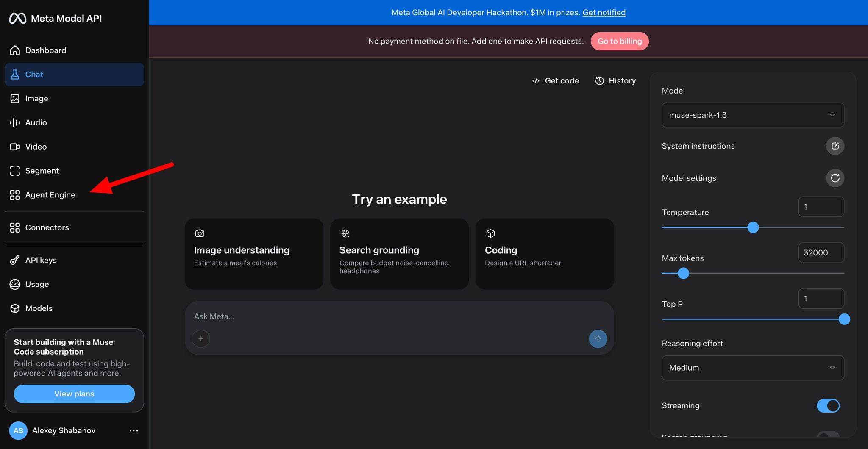Screen dimensions: 868x449
Task: Click the camera icon on Image understanding card
Action: click(x=200, y=233)
